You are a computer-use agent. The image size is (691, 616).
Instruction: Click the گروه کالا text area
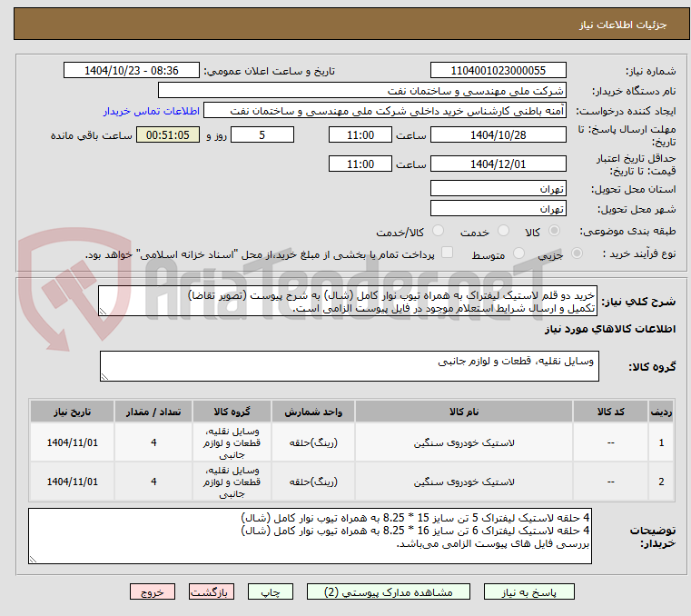click(349, 366)
